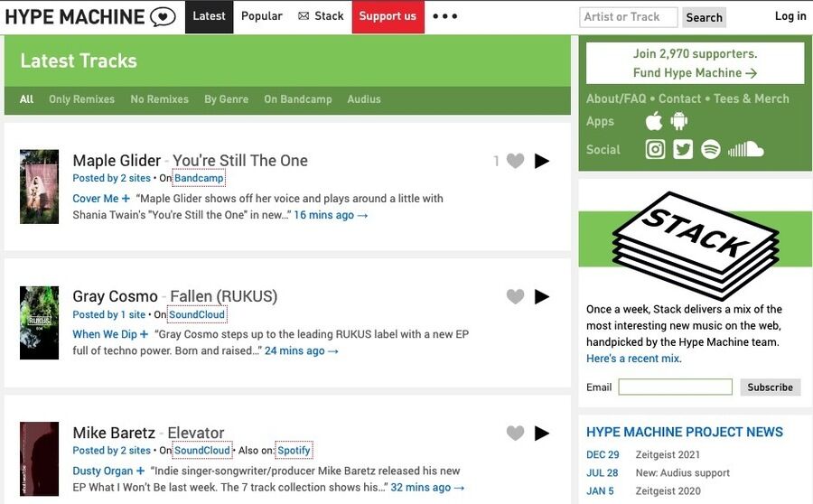Open Bandcamp link for Maple Glider track

pyautogui.click(x=199, y=178)
